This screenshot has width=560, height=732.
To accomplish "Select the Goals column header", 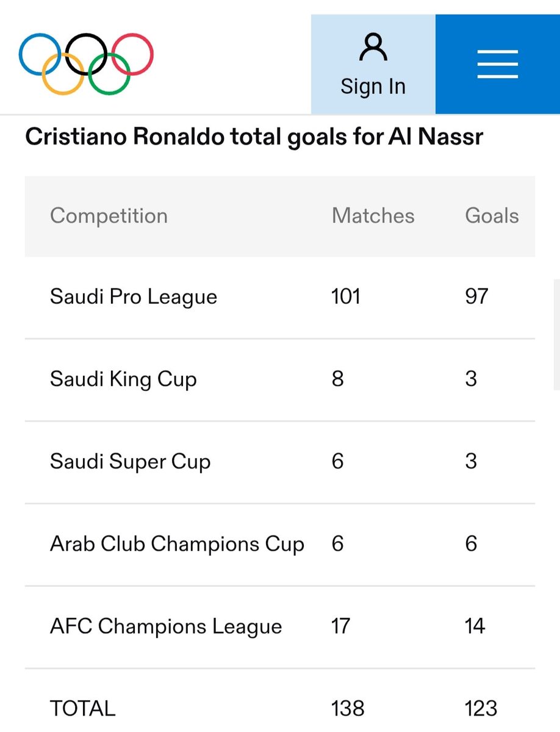I will 492,216.
